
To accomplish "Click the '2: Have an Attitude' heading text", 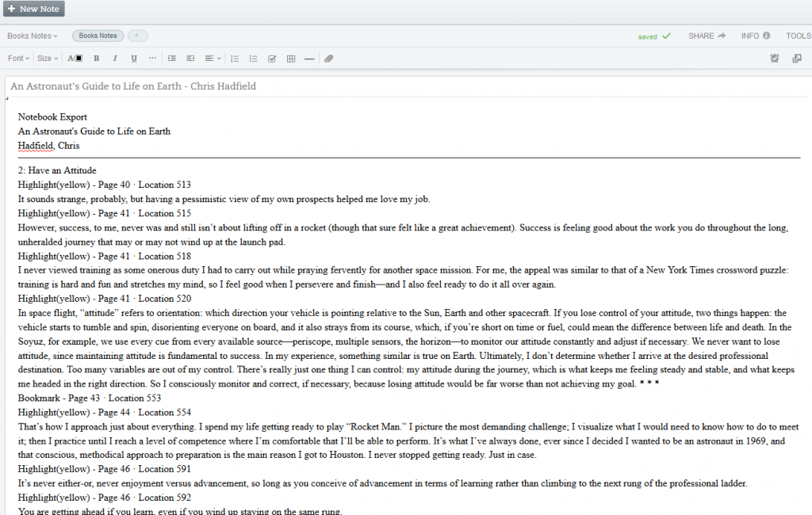I will pos(57,170).
